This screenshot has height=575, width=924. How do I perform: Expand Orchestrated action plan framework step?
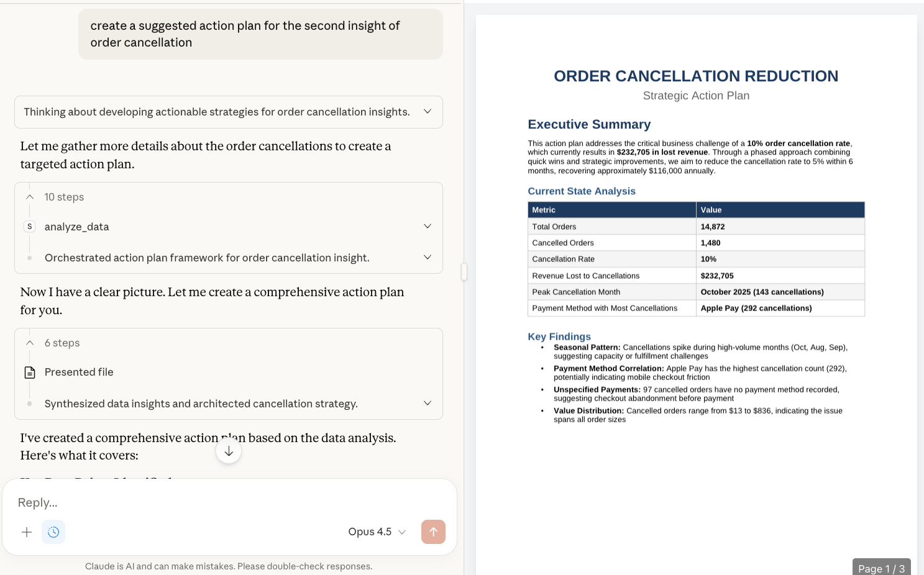428,258
